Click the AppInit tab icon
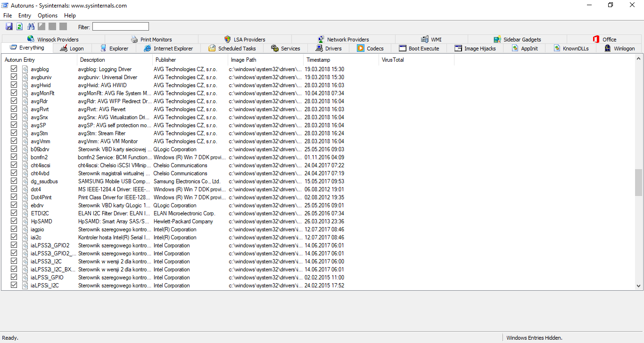 click(x=515, y=48)
